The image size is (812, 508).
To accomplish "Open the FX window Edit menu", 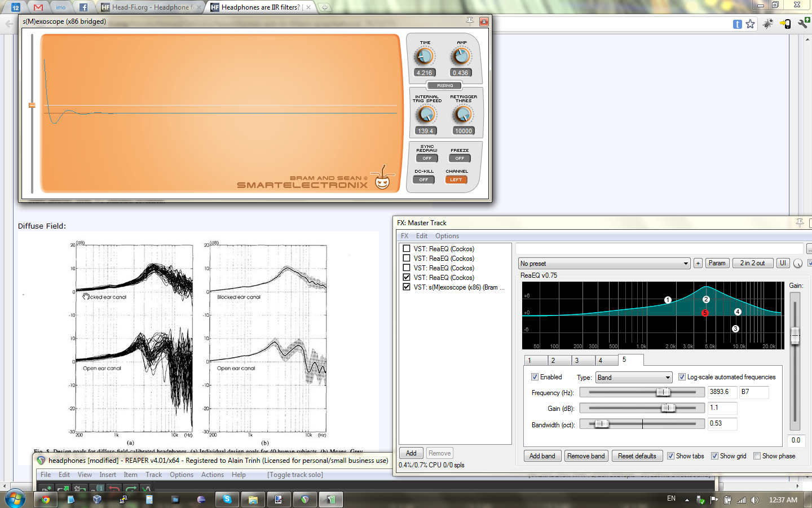I will tap(422, 236).
